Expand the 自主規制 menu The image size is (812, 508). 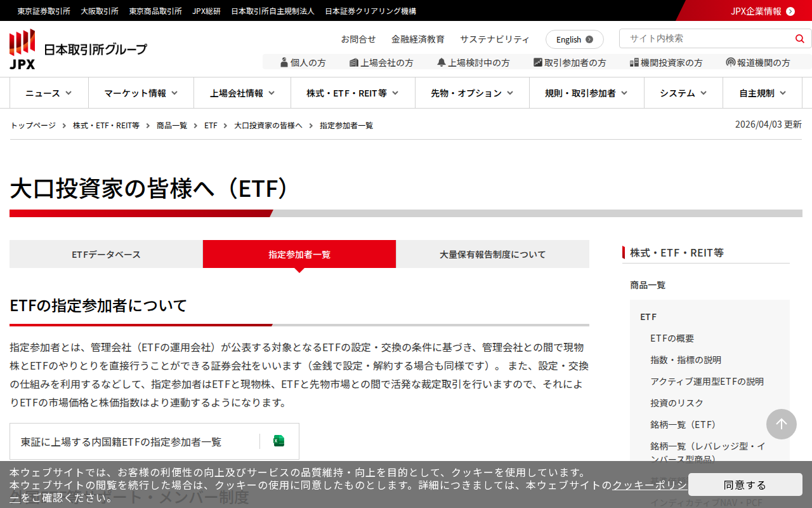763,93
